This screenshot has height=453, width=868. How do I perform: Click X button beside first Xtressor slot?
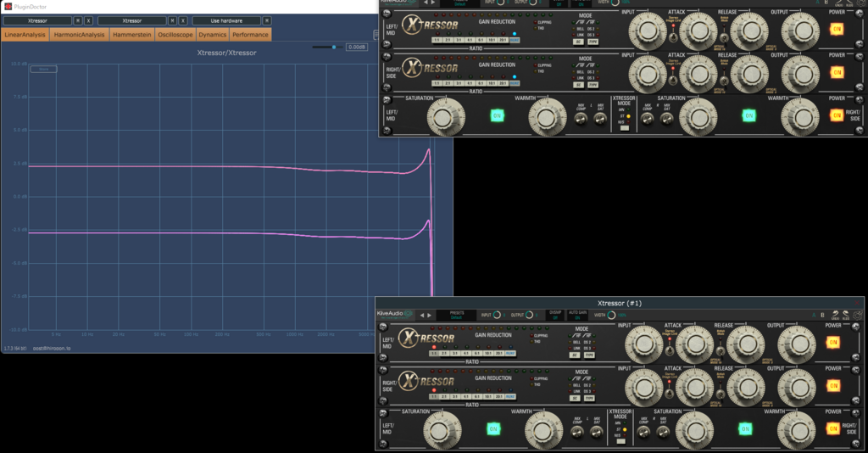[88, 20]
